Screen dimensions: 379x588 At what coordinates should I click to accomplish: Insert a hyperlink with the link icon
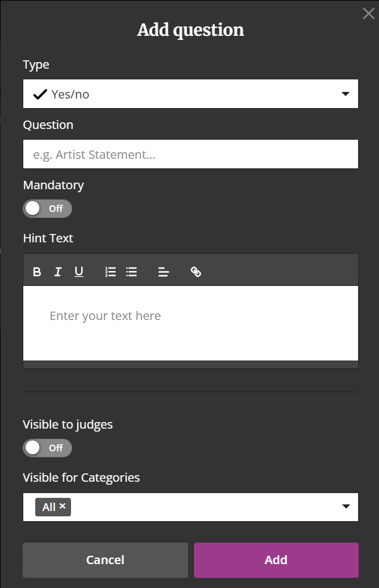click(196, 272)
